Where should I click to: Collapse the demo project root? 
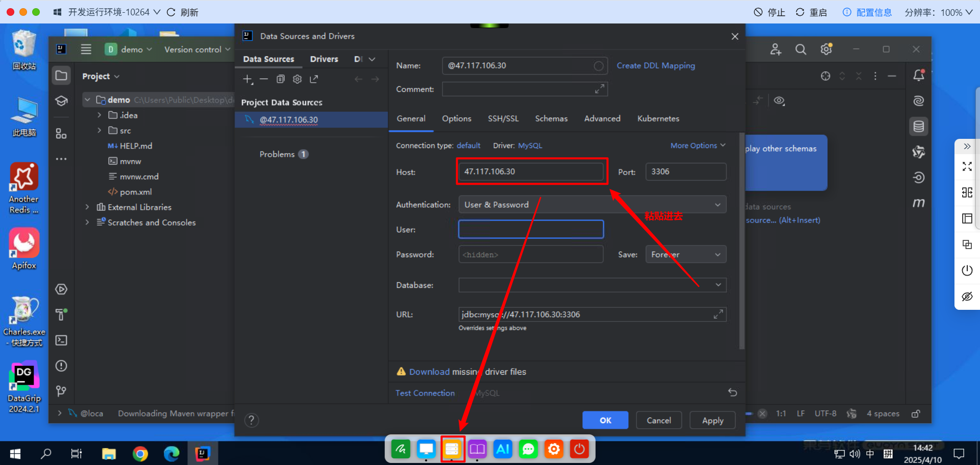[87, 100]
